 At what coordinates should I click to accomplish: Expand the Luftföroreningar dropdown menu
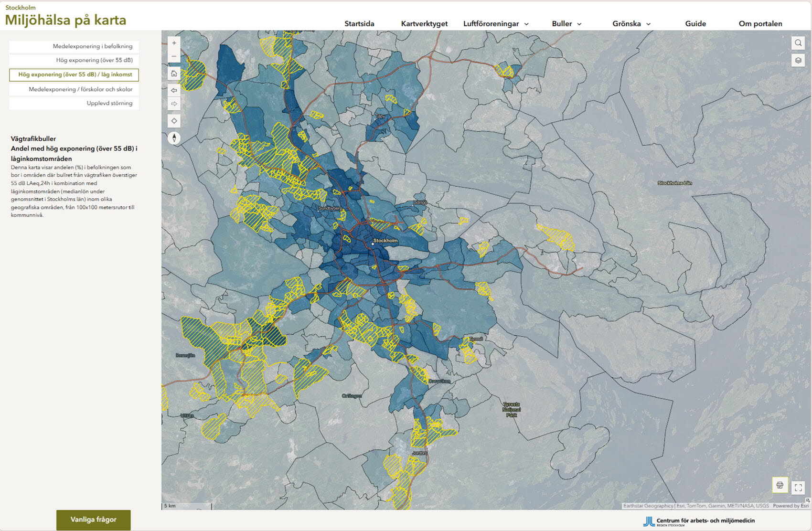coord(496,24)
